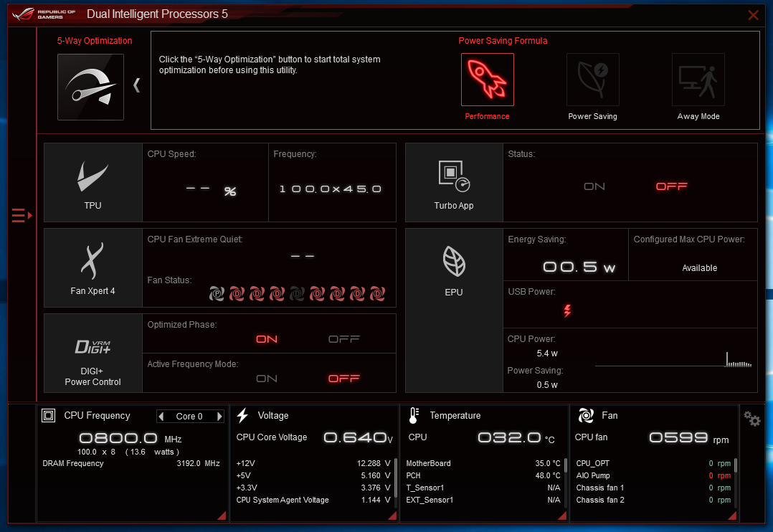Screen dimensions: 773x532
Task: Select the T_Sensor1 temperature row
Action: point(483,488)
